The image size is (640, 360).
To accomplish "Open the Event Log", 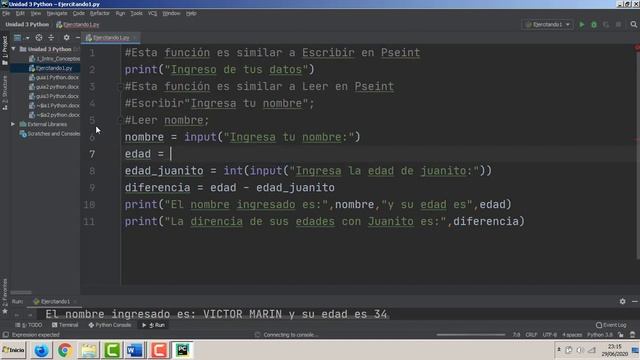I will [611, 325].
